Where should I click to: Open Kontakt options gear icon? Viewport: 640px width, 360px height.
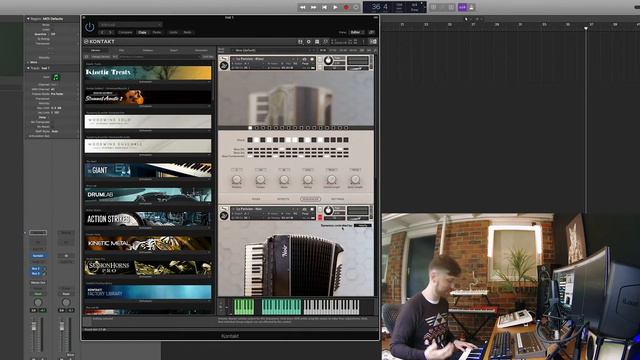(309, 42)
